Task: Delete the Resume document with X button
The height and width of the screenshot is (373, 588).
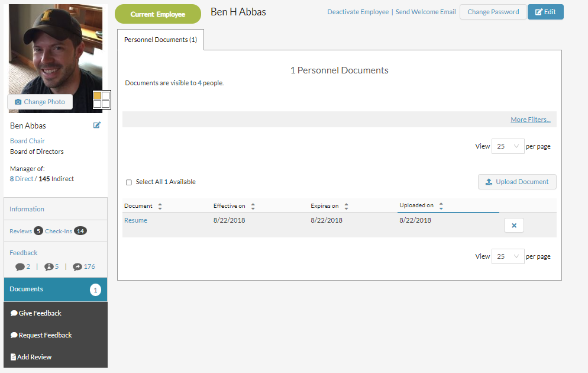Action: [513, 226]
